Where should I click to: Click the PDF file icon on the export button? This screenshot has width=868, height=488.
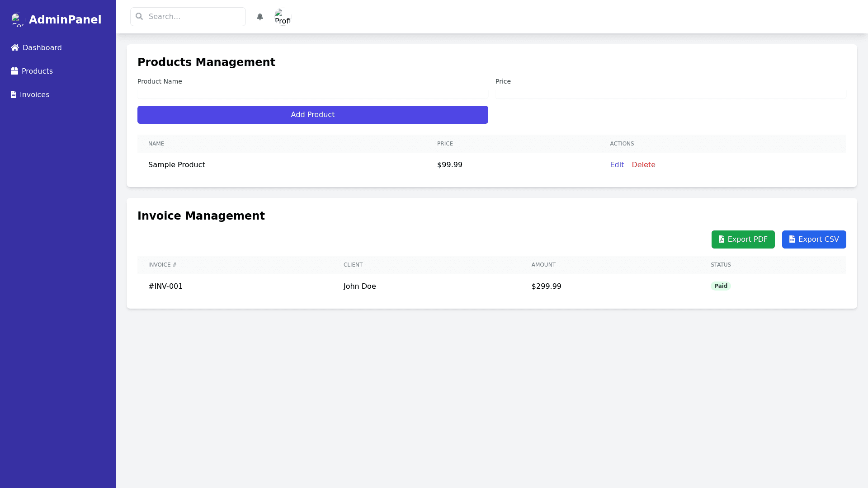pyautogui.click(x=722, y=239)
